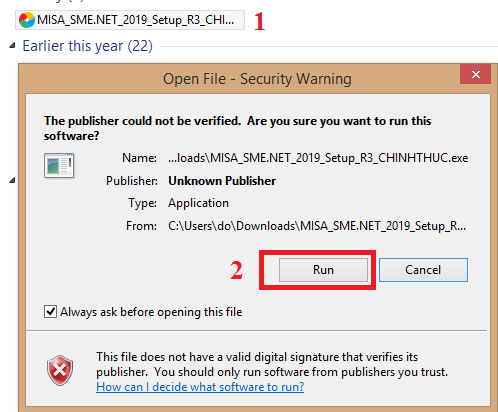Collapse the 'Earlier this year (22)' group
Screen dimensions: 498x412
click(x=12, y=46)
